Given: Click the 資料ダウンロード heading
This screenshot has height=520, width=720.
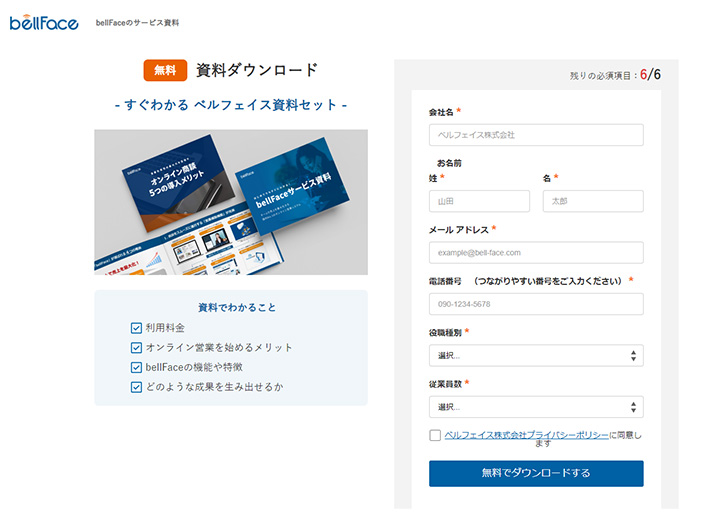Looking at the screenshot, I should [257, 70].
